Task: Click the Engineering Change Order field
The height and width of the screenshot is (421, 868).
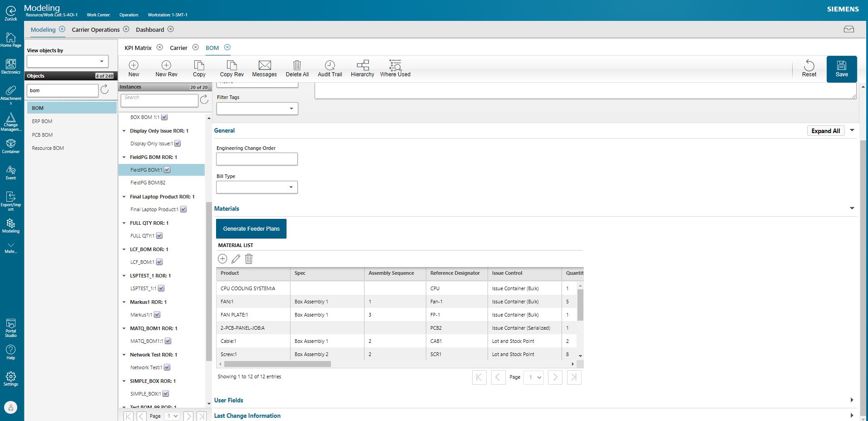Action: tap(257, 159)
